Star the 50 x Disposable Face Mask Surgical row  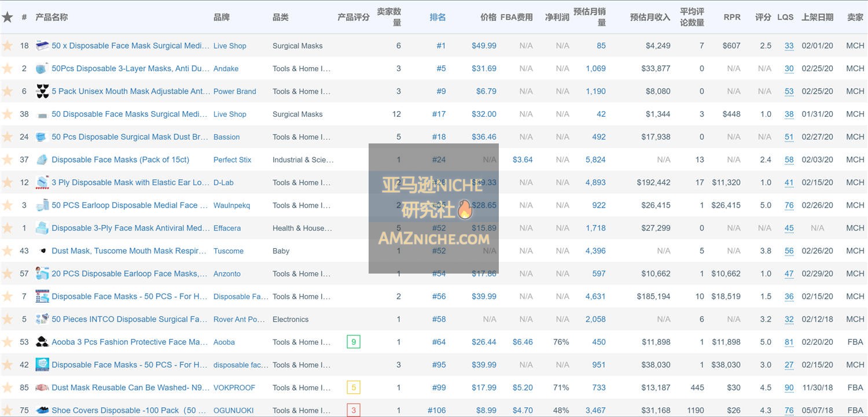(7, 46)
